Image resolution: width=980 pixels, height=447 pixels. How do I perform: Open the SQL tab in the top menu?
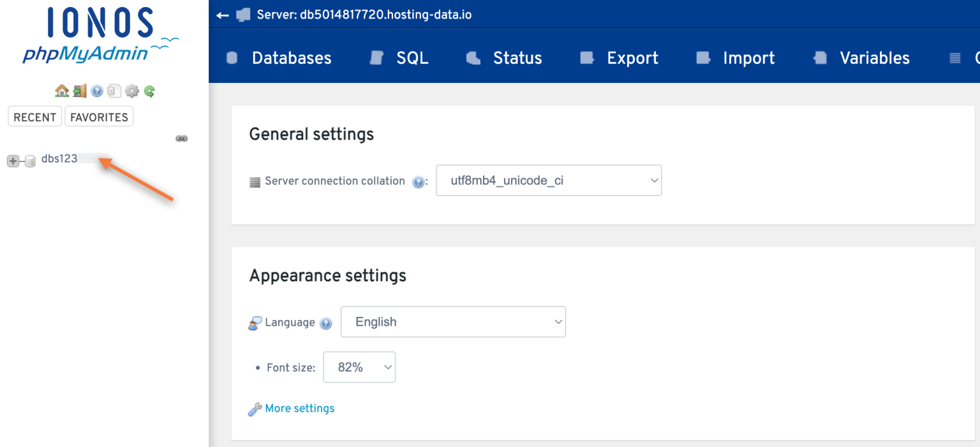412,58
